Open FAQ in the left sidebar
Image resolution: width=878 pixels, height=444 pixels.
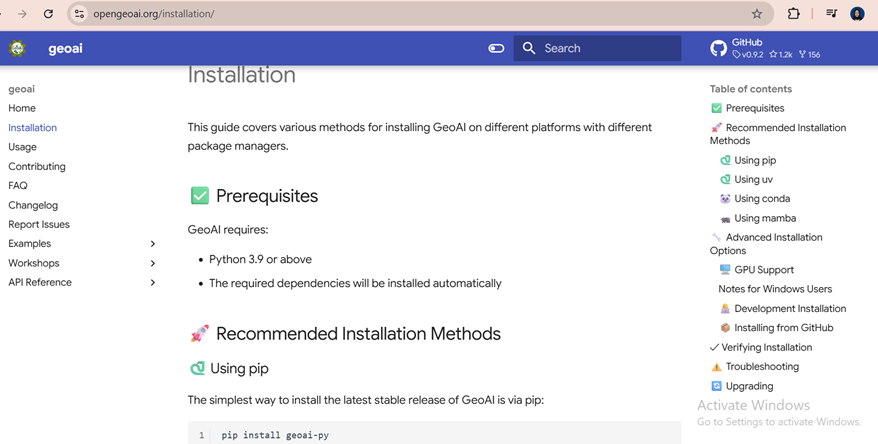[18, 185]
